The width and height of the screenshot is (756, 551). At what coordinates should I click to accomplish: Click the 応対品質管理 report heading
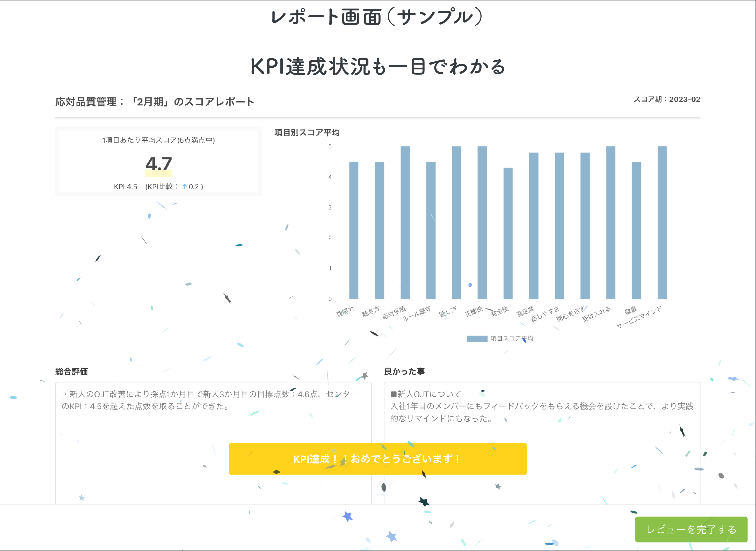(155, 102)
